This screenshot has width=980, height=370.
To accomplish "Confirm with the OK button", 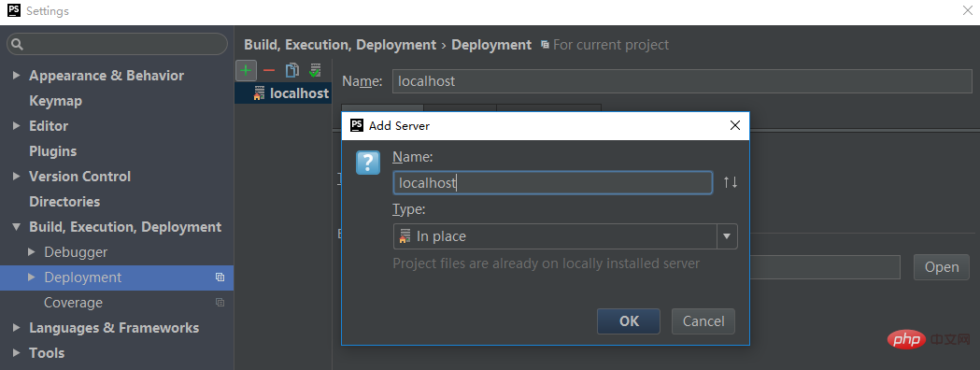I will [629, 321].
